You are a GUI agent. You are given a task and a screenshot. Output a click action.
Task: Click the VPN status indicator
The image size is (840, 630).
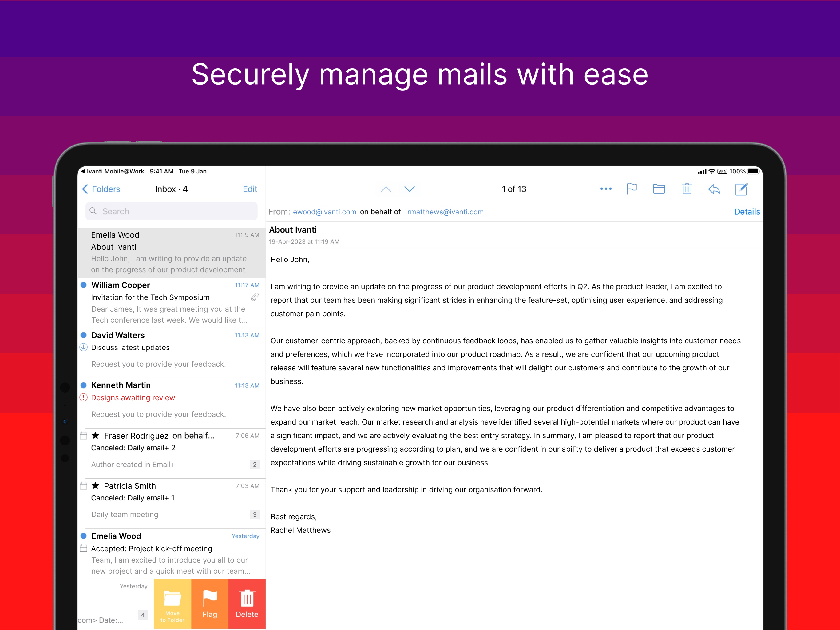click(x=722, y=171)
